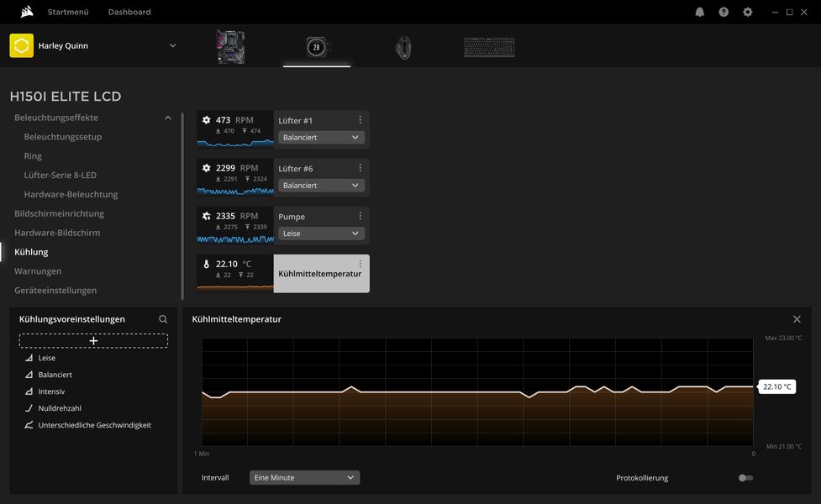Open the Lüfter #6 preset dropdown

tap(322, 186)
